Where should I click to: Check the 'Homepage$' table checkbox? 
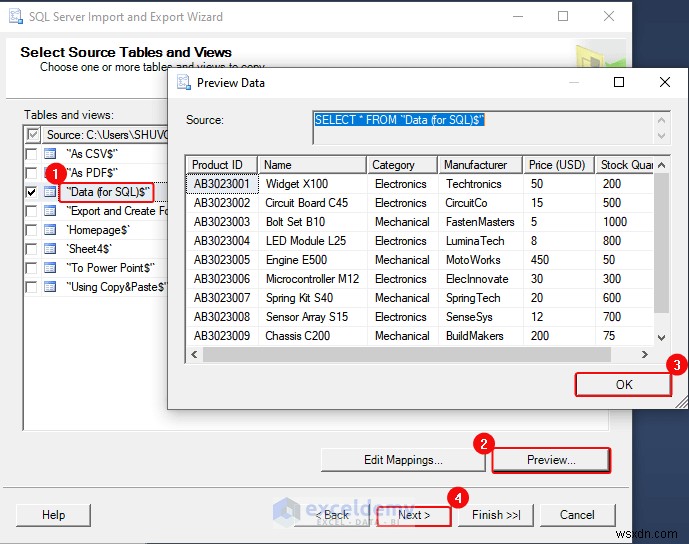click(31, 230)
